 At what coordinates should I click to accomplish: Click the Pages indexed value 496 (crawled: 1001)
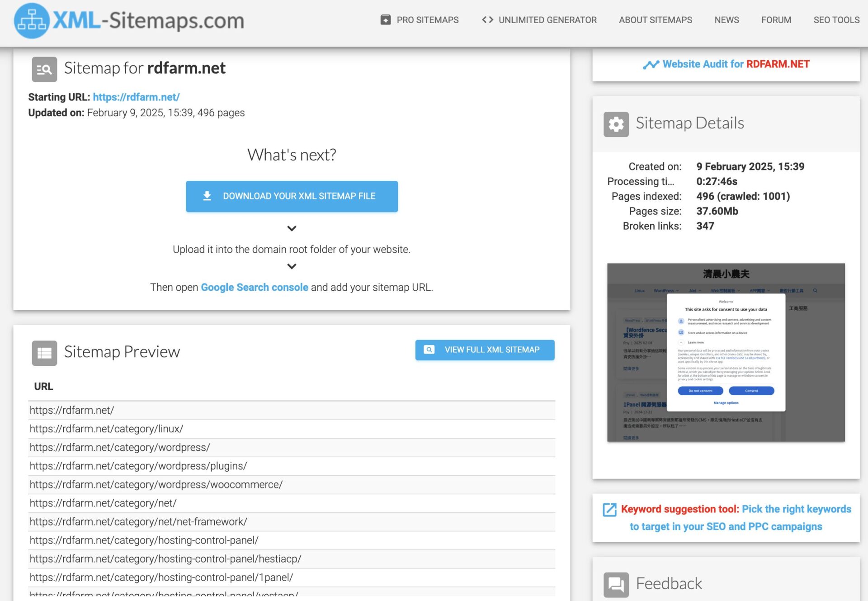[x=743, y=196]
